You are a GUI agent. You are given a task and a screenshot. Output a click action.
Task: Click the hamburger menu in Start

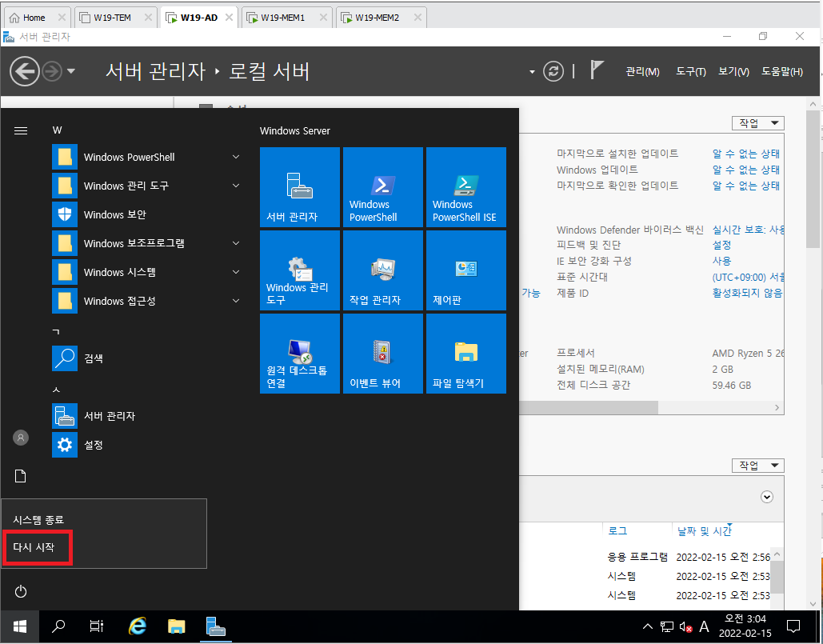21,130
